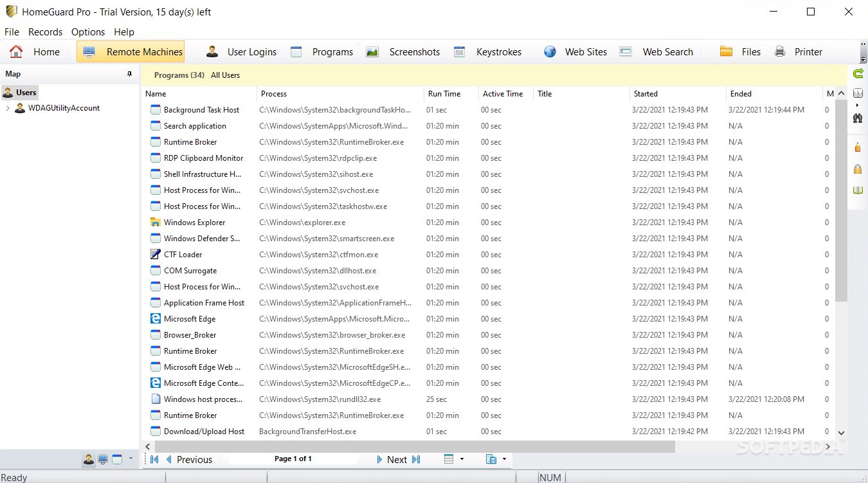Click the green refresh arrow icon

click(x=858, y=74)
